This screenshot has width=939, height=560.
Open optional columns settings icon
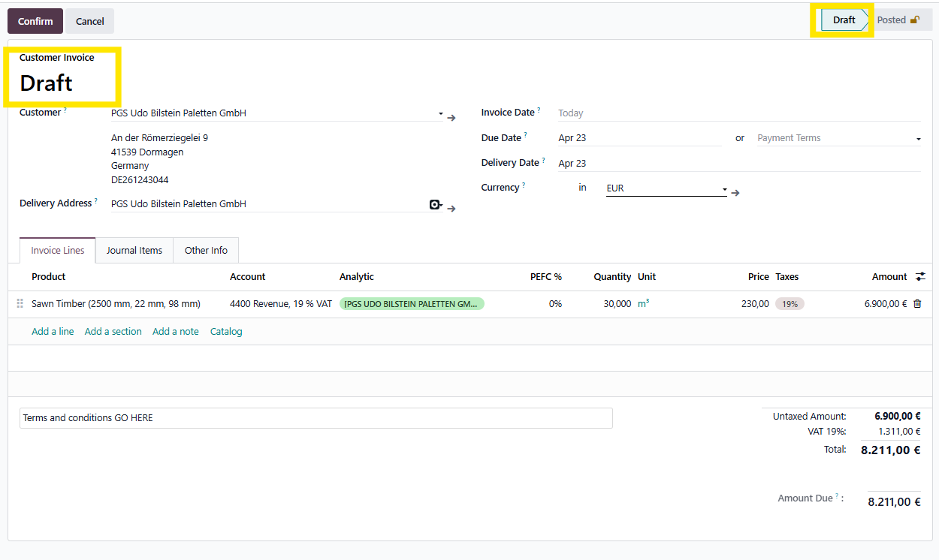920,277
